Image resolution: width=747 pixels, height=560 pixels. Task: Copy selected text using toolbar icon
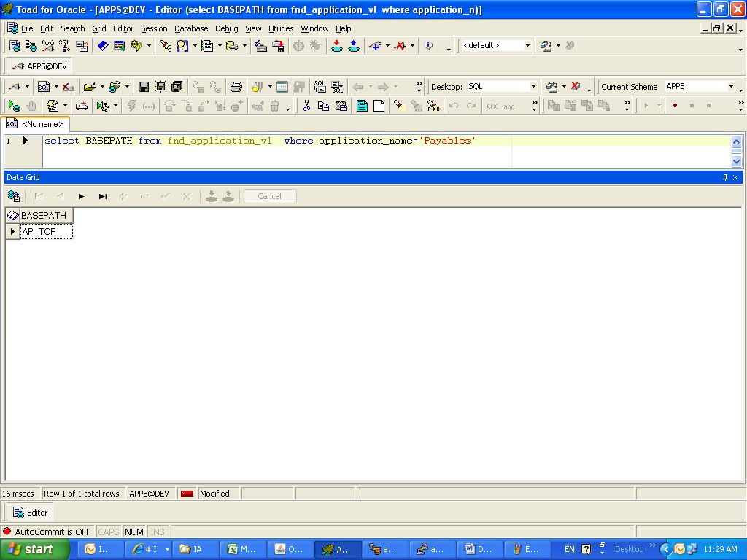tap(324, 106)
